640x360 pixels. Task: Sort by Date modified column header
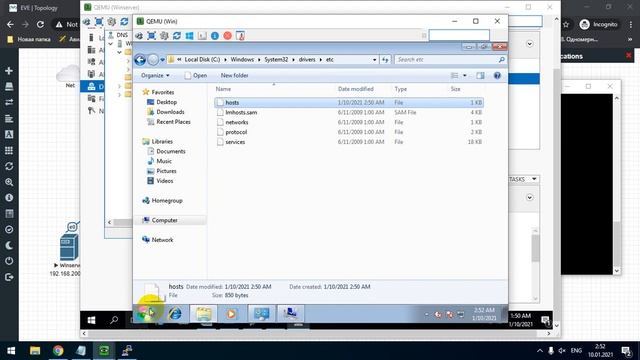click(x=356, y=89)
